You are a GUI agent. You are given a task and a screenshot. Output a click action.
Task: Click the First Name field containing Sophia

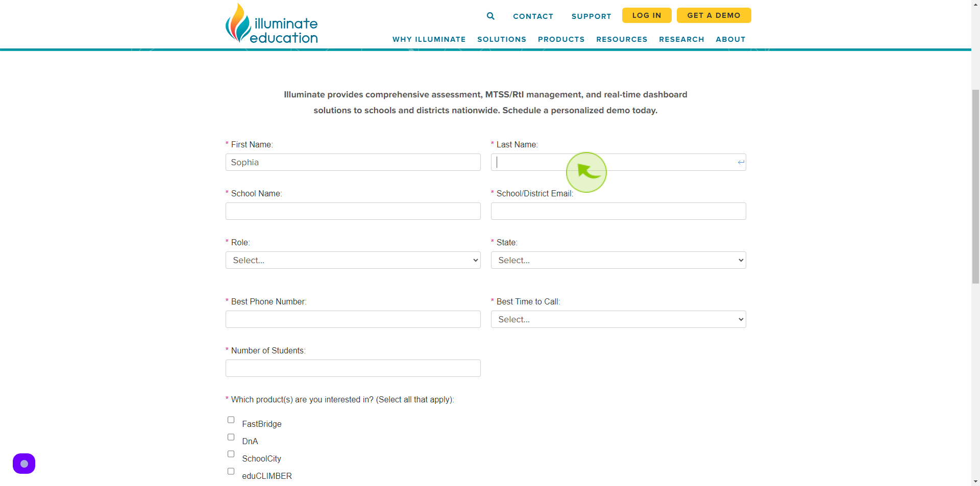pyautogui.click(x=353, y=162)
